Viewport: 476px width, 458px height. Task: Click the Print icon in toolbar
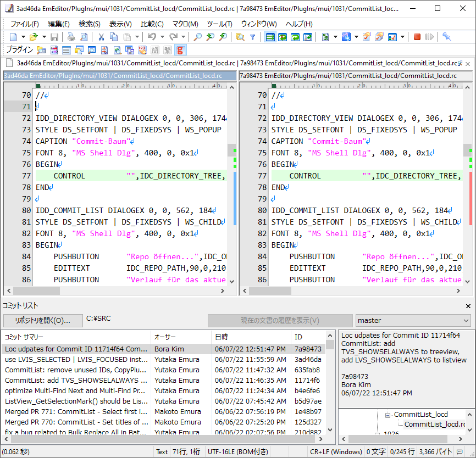pyautogui.click(x=71, y=37)
